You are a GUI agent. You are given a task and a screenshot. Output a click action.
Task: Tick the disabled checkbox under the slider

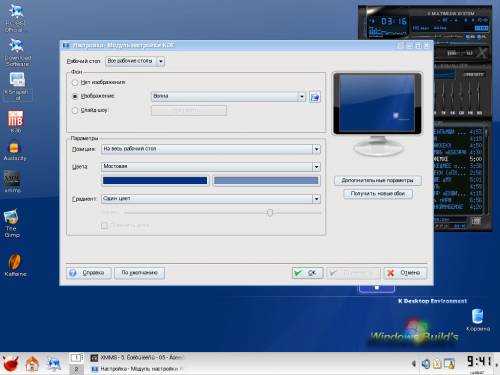point(104,226)
